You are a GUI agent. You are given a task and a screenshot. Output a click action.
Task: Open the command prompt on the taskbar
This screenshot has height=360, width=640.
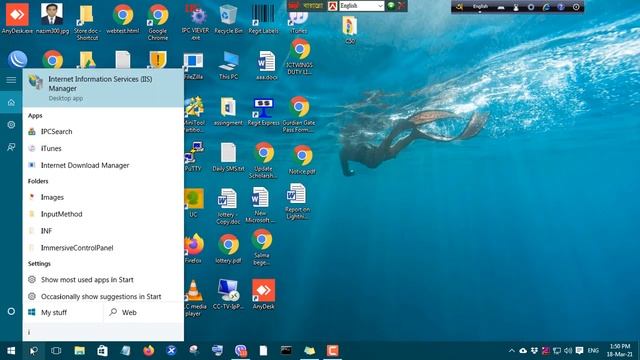pos(286,350)
